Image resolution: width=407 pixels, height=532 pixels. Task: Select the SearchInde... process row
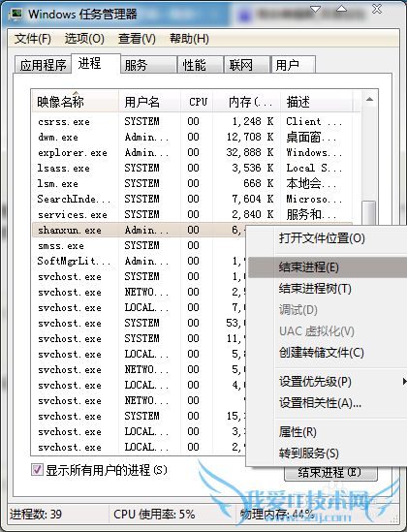point(192,200)
